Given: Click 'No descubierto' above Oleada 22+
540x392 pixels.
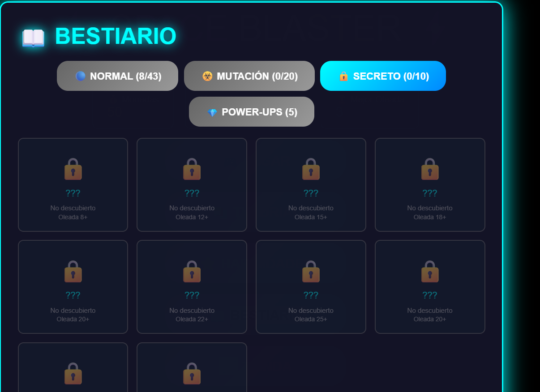Looking at the screenshot, I should tap(192, 311).
